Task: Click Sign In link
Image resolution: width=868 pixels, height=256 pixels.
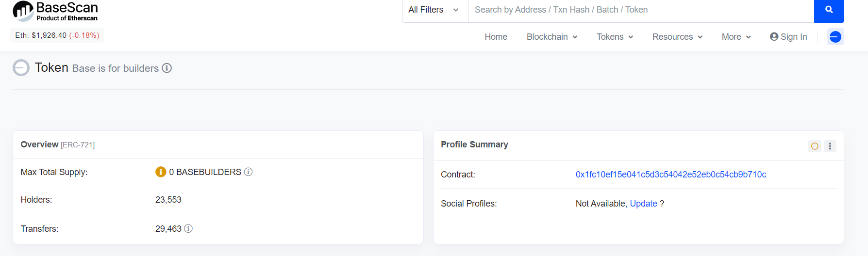Action: (x=788, y=37)
